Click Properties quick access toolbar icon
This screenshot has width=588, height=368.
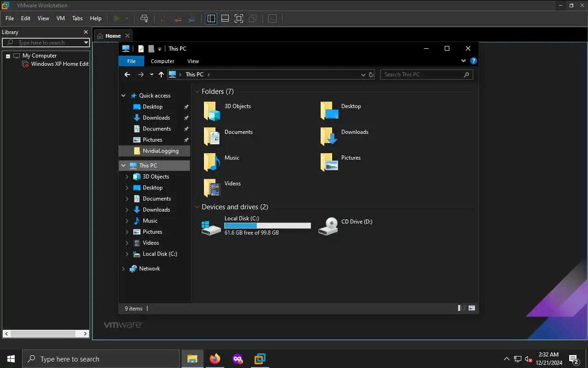pos(141,48)
